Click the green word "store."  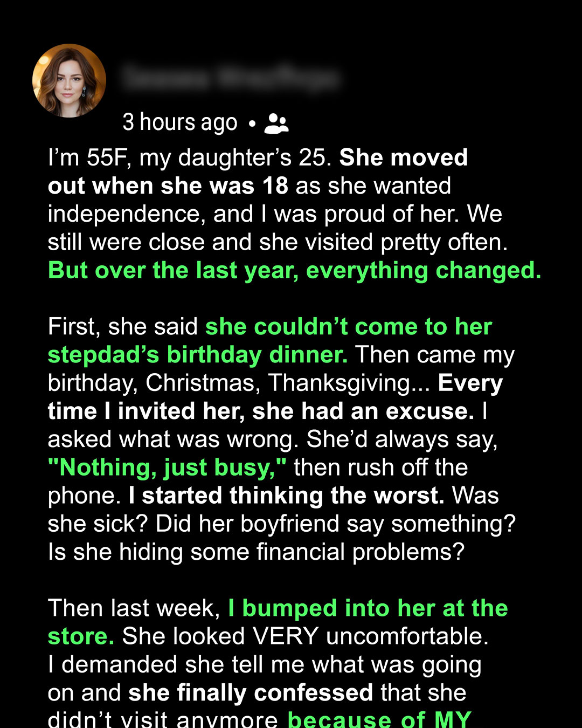click(x=81, y=636)
